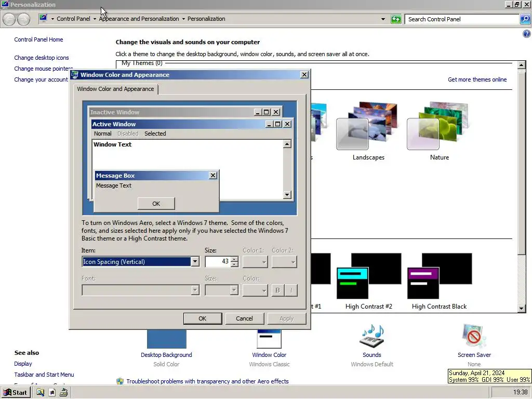532x399 pixels.
Task: Click the Search Control Panel field
Action: [462, 19]
